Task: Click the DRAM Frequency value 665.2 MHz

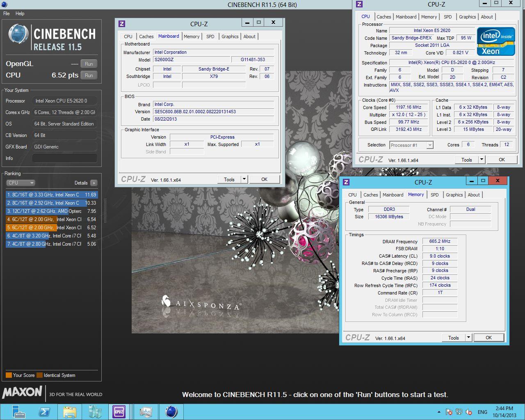Action: point(440,241)
